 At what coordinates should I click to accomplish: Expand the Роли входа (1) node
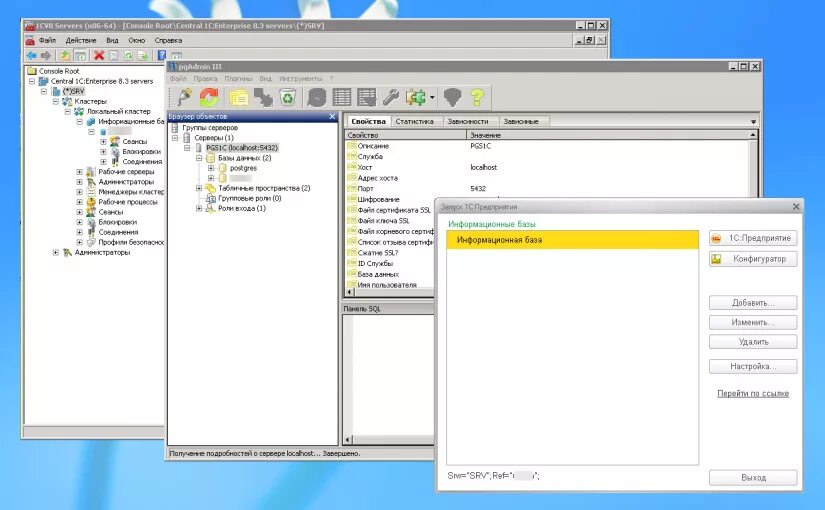(x=199, y=208)
